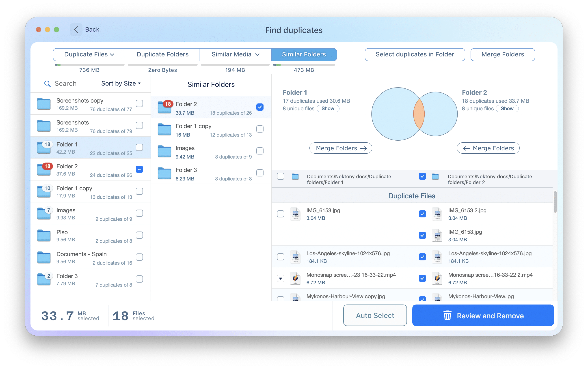Click Documents - Spain folder icon
The image size is (588, 369).
click(x=44, y=258)
